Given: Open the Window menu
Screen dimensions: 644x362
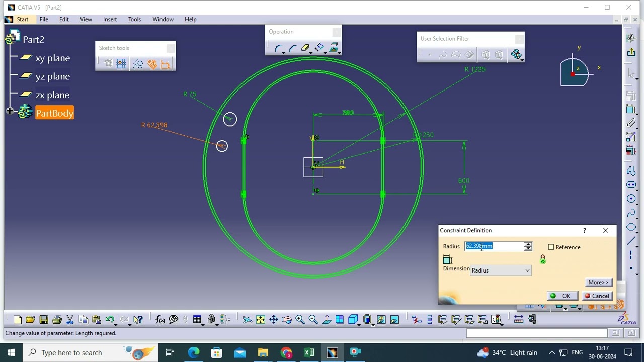Looking at the screenshot, I should (x=163, y=19).
